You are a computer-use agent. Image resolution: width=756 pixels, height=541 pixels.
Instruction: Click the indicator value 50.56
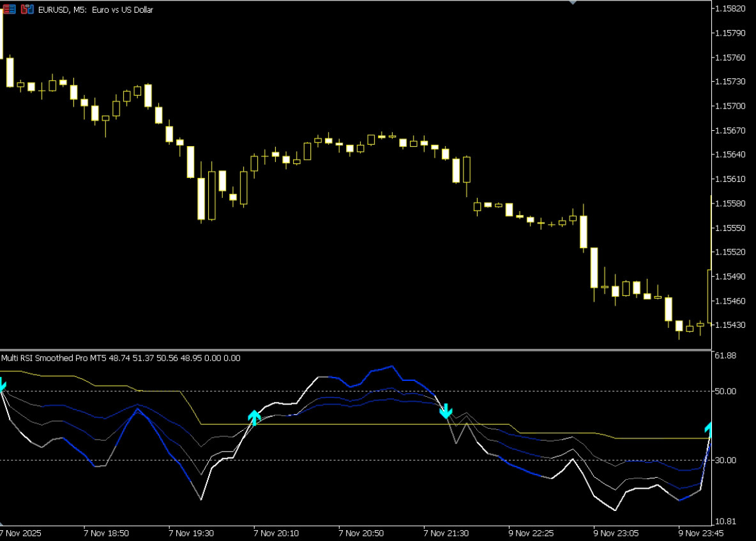(x=167, y=358)
